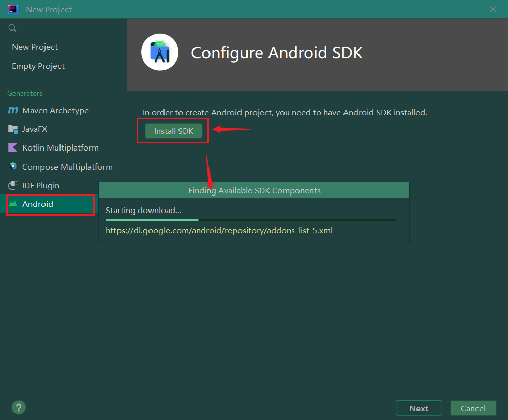Screen dimensions: 508x420
Task: Click the Android Studio logo in header
Action: tap(160, 52)
